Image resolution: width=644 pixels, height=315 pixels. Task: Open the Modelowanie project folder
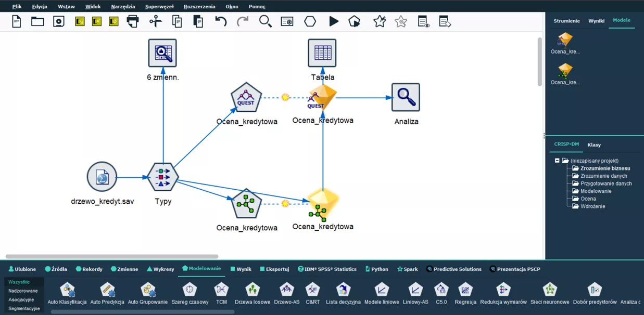click(x=596, y=191)
